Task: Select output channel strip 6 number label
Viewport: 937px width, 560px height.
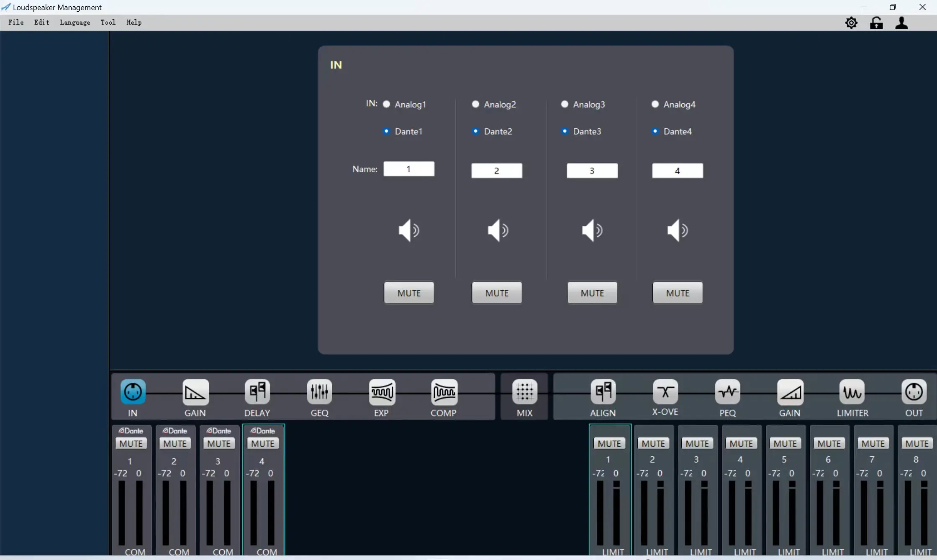Action: [828, 459]
